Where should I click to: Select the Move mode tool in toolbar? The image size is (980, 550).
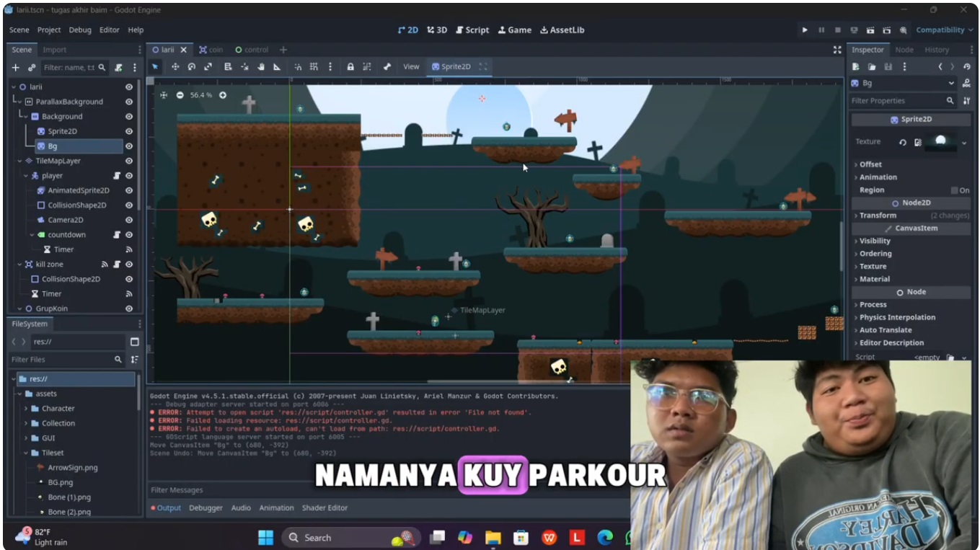175,67
